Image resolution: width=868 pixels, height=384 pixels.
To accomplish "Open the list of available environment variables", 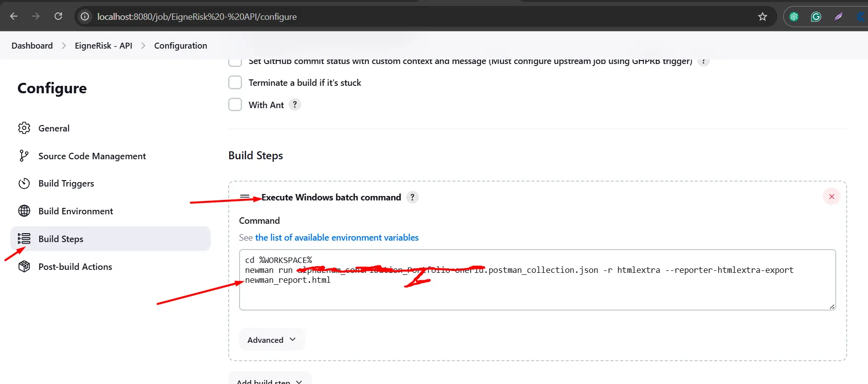I will (337, 238).
